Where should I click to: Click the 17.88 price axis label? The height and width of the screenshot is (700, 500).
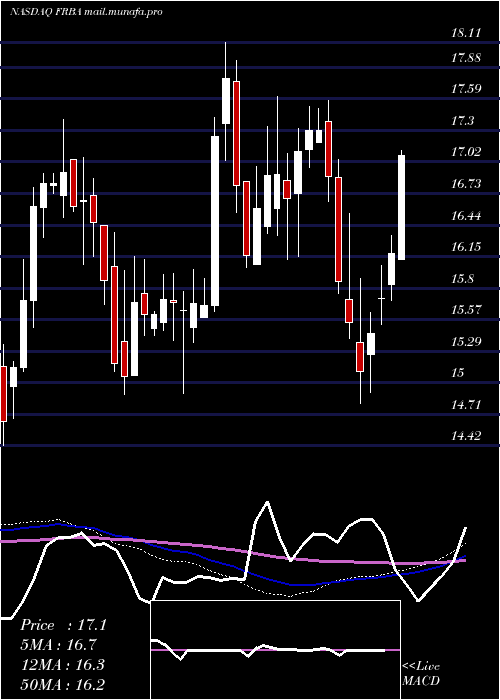(466, 57)
